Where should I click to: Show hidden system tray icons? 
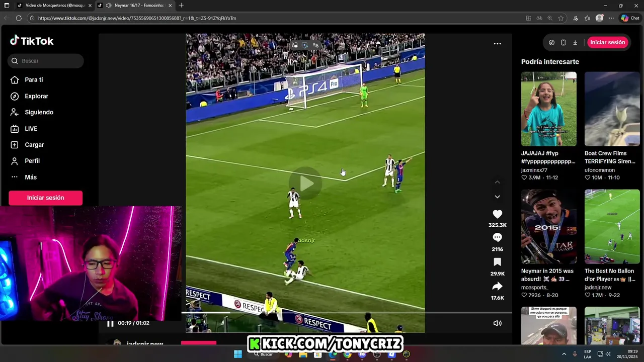pyautogui.click(x=563, y=354)
